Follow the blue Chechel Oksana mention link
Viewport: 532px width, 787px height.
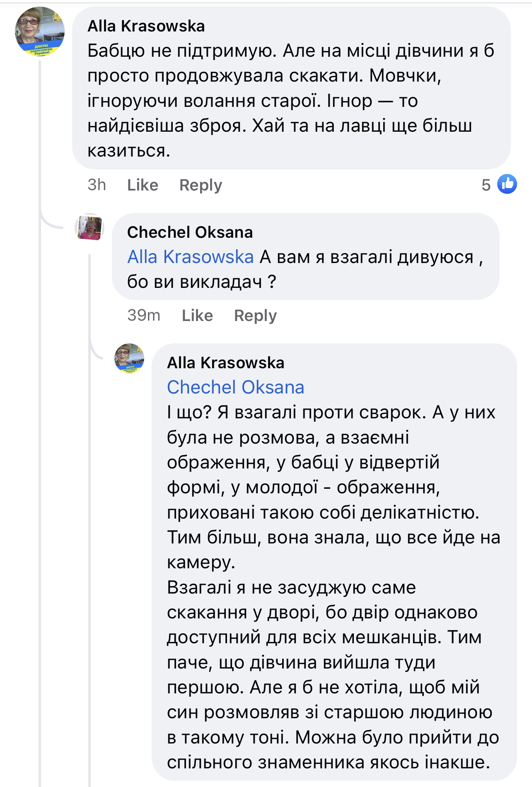pyautogui.click(x=235, y=388)
